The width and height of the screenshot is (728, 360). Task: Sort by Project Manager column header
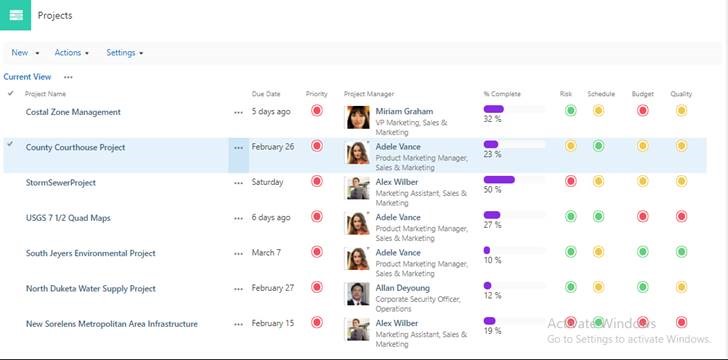click(x=369, y=94)
